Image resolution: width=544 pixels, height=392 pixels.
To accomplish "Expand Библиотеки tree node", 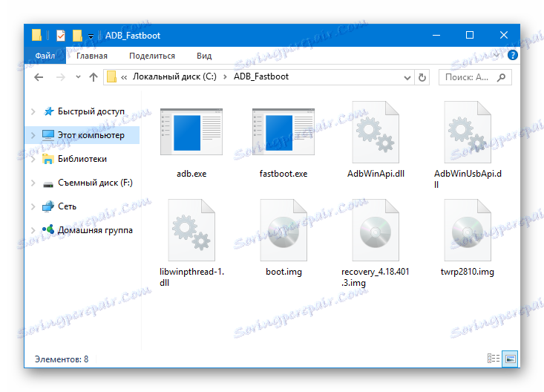I will (33, 159).
